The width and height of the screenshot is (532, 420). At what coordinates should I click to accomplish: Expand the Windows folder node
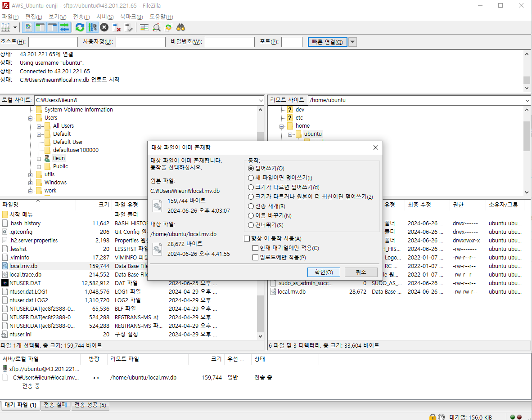30,183
